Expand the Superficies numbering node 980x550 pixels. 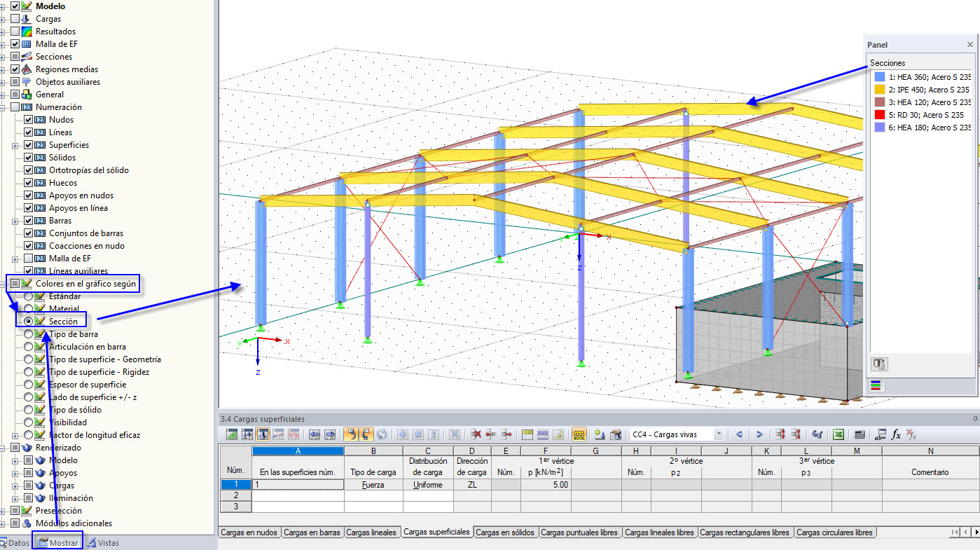click(x=15, y=145)
